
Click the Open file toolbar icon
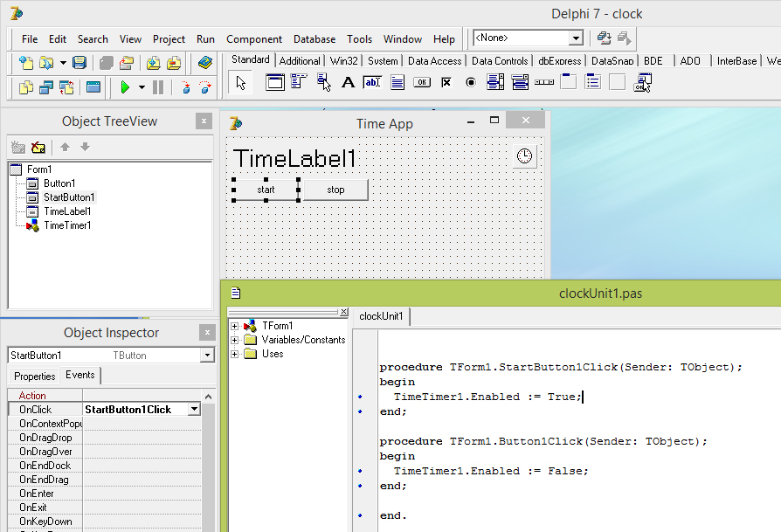(46, 63)
